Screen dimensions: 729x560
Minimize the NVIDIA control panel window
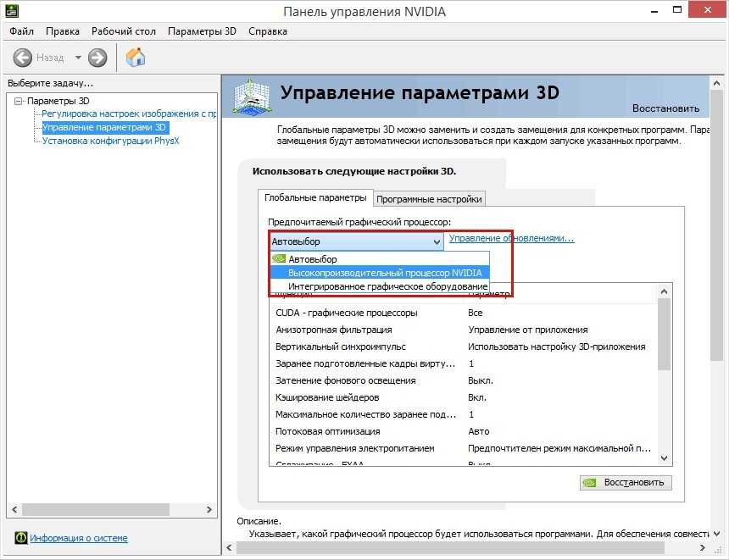pyautogui.click(x=654, y=10)
